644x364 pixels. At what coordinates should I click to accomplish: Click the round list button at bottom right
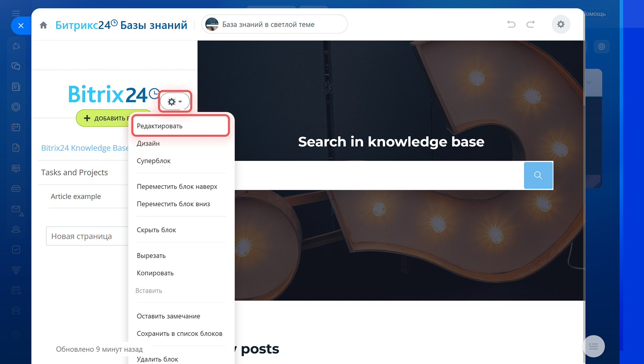click(x=593, y=346)
